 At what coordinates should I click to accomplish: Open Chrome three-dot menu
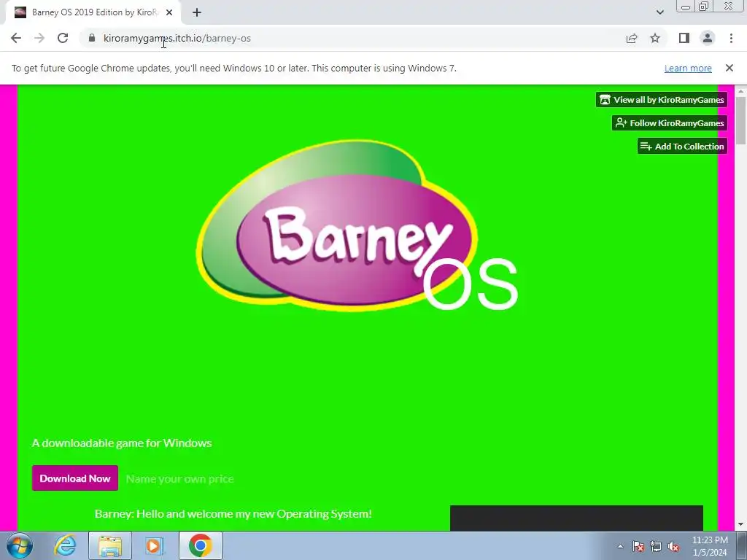[x=731, y=38]
